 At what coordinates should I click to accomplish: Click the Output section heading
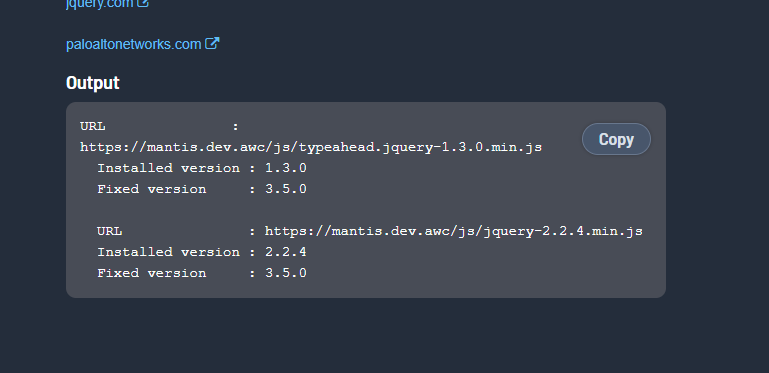coord(93,82)
